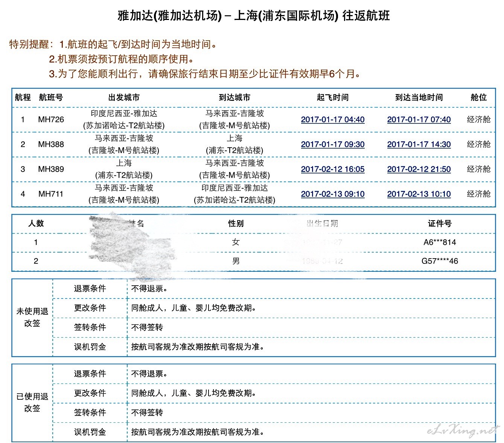Viewport: 504px width, 443px height.
Task: Click the 起飞时间 column header
Action: coord(333,97)
